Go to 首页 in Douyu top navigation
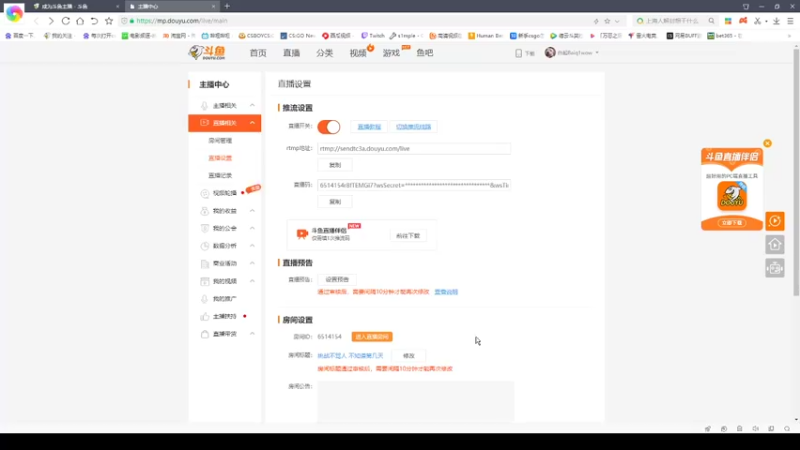 tap(258, 53)
